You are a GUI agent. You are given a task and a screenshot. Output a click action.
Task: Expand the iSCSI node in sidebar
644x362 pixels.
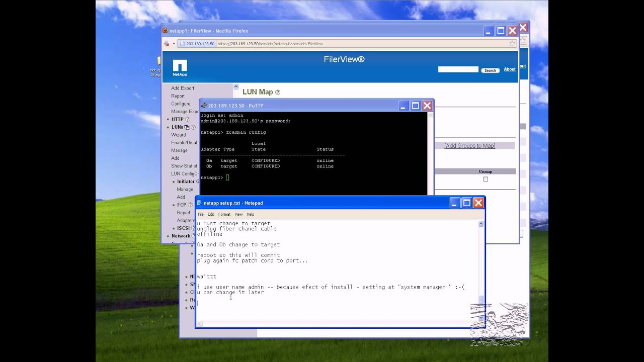[174, 228]
